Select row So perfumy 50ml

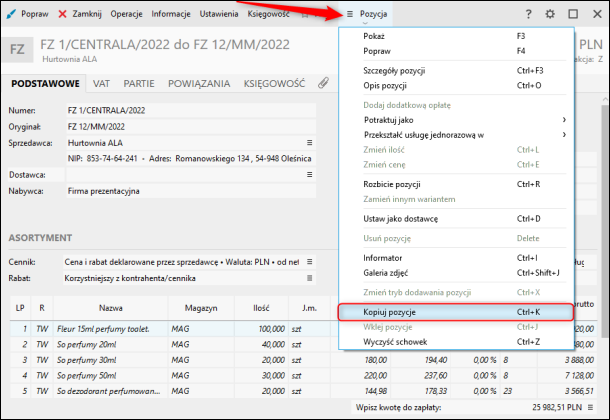303,376
